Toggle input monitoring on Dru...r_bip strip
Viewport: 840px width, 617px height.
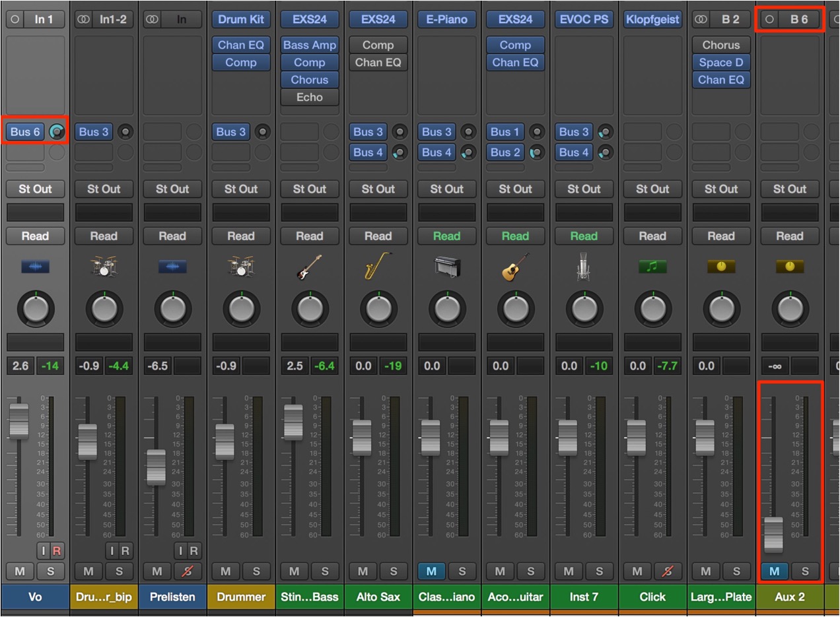pyautogui.click(x=112, y=551)
